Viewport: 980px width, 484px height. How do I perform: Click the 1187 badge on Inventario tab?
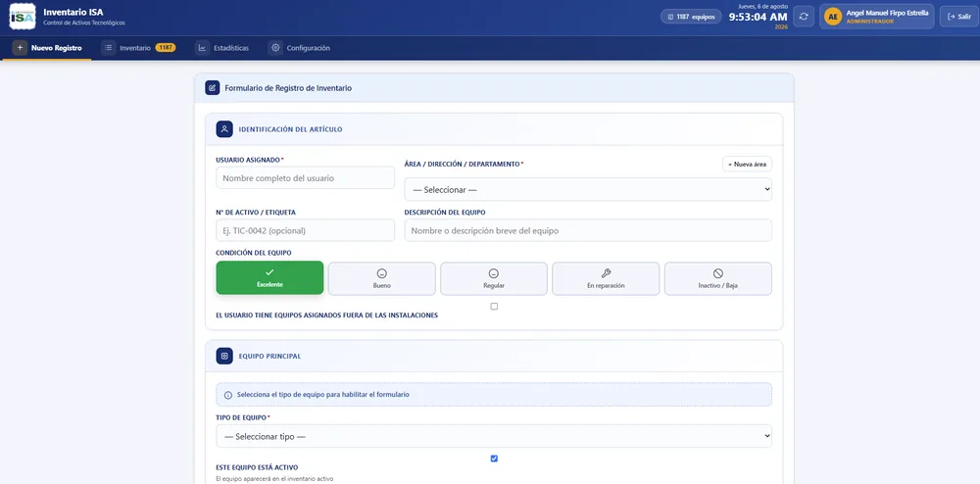(x=165, y=47)
